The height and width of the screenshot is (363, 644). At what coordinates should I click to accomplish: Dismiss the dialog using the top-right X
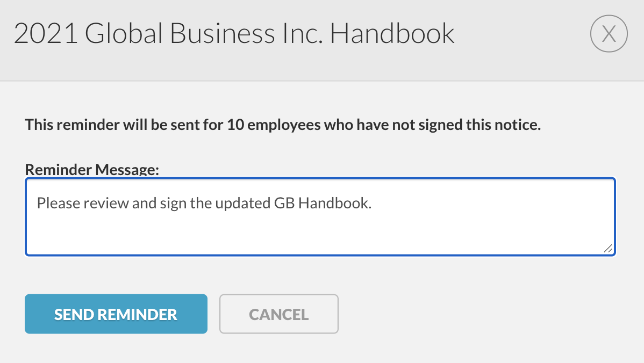click(609, 33)
